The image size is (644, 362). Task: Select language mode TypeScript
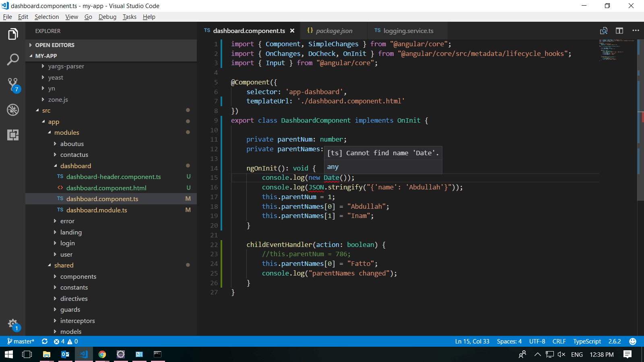click(587, 341)
